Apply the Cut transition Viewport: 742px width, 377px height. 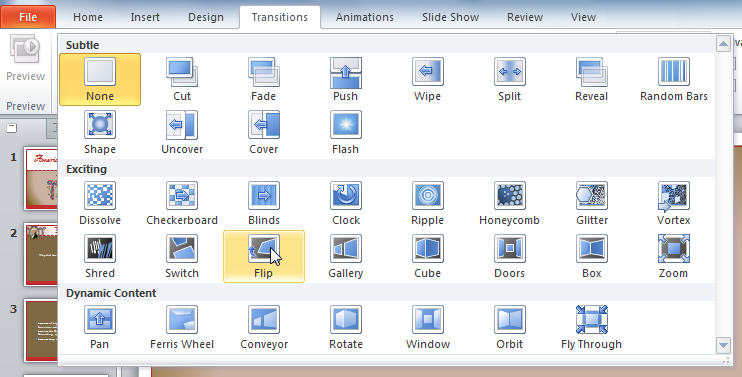182,79
